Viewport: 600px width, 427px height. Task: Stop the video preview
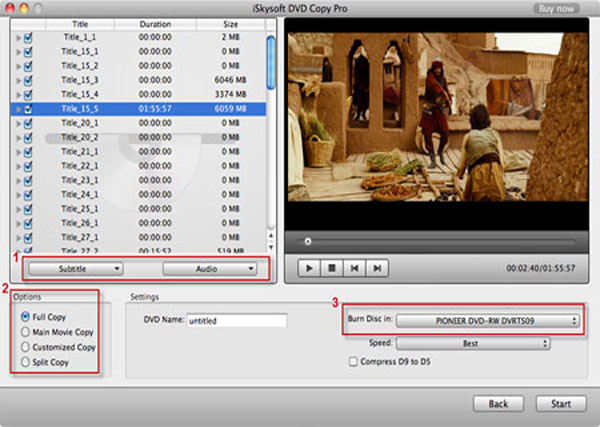(x=332, y=268)
